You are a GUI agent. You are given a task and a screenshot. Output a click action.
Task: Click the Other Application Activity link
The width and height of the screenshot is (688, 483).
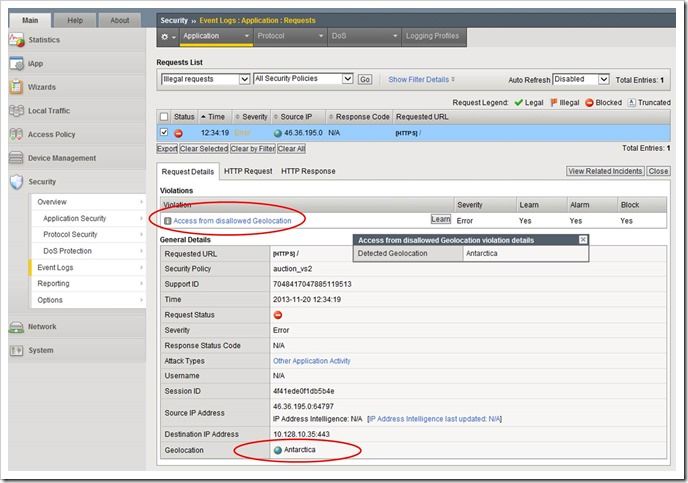pyautogui.click(x=311, y=361)
